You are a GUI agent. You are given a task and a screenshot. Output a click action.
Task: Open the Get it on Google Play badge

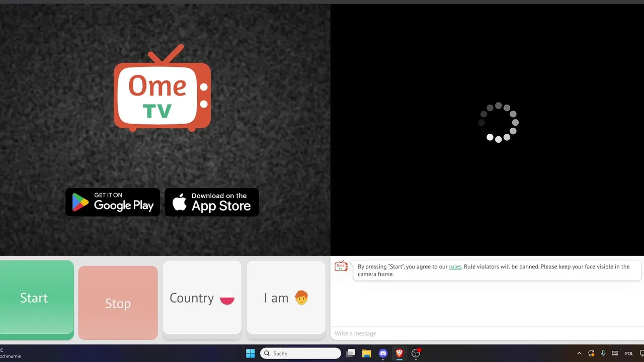(x=113, y=202)
